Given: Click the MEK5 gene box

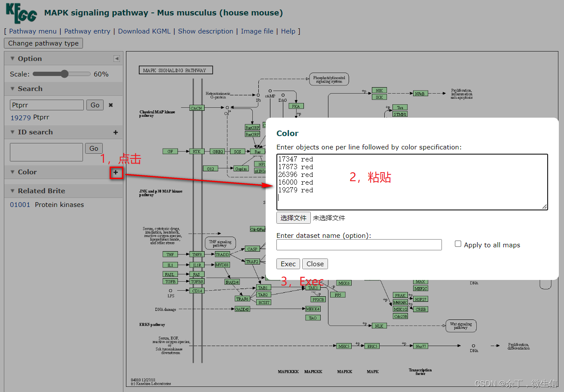Looking at the screenshot, I should click(343, 346).
